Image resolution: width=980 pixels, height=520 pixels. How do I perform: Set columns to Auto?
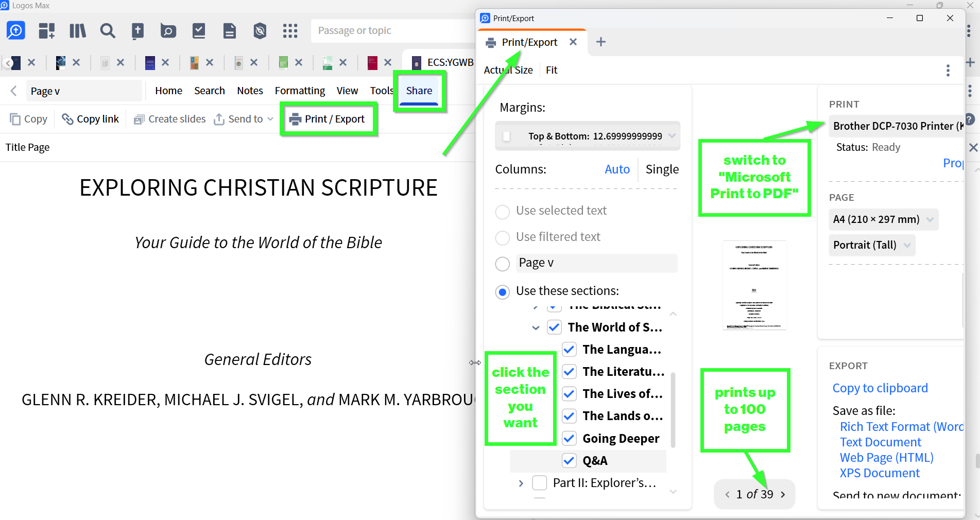[x=617, y=169]
